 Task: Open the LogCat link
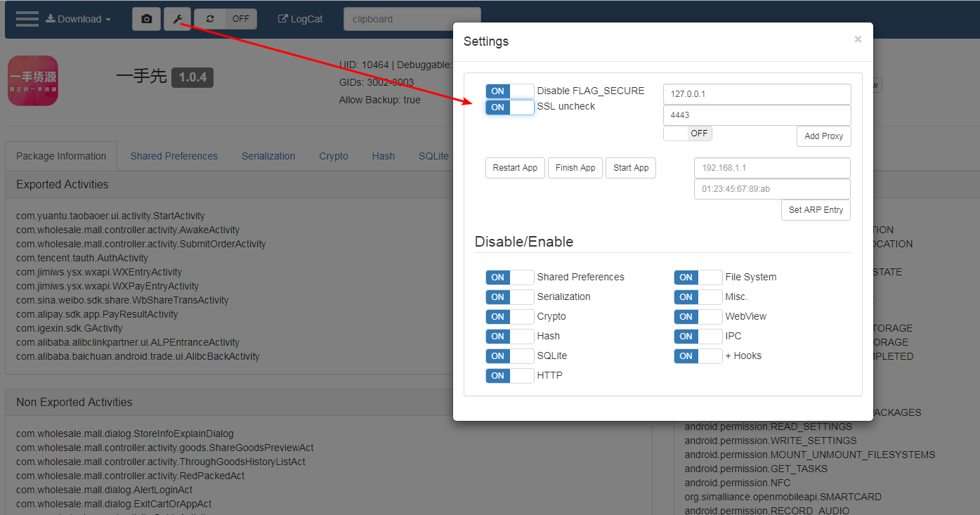tap(301, 19)
